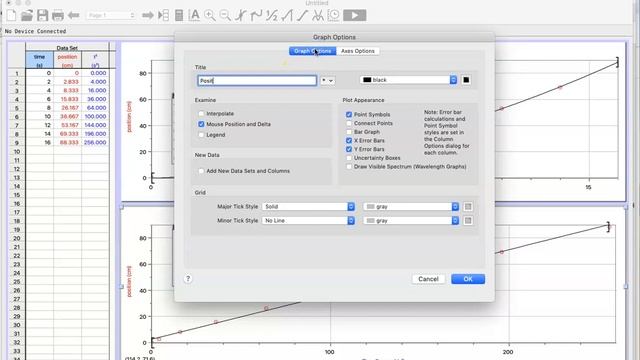Autoscale graph with the A icon
The width and height of the screenshot is (640, 360).
[x=194, y=16]
